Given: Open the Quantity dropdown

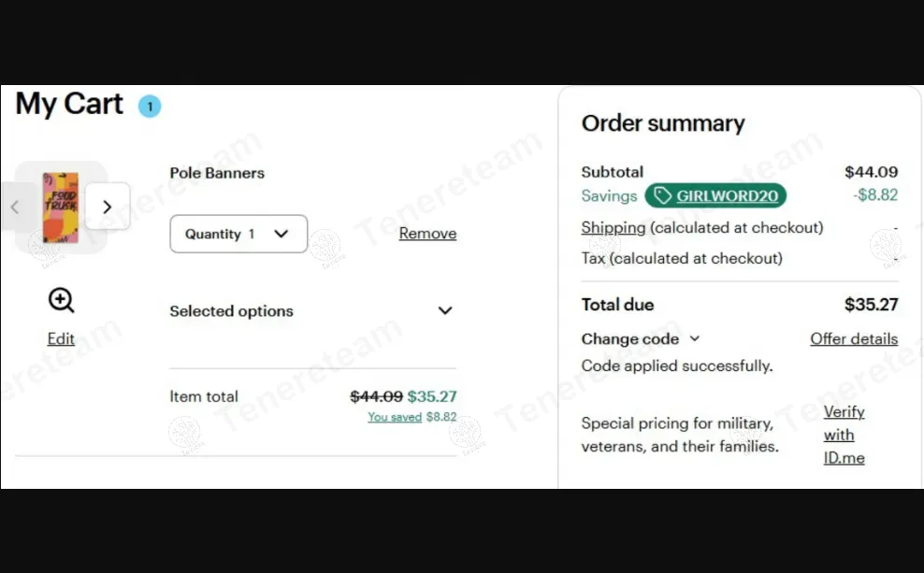Looking at the screenshot, I should [238, 234].
